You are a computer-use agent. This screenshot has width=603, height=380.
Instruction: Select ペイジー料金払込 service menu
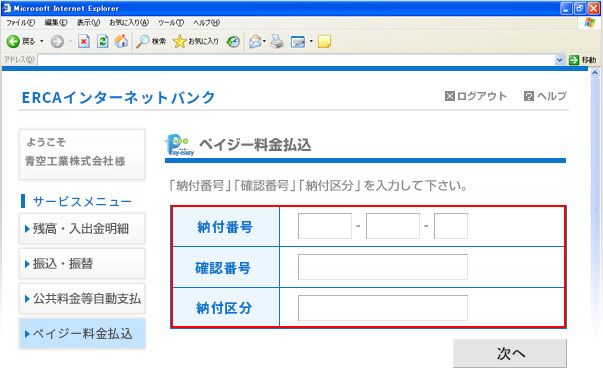82,333
